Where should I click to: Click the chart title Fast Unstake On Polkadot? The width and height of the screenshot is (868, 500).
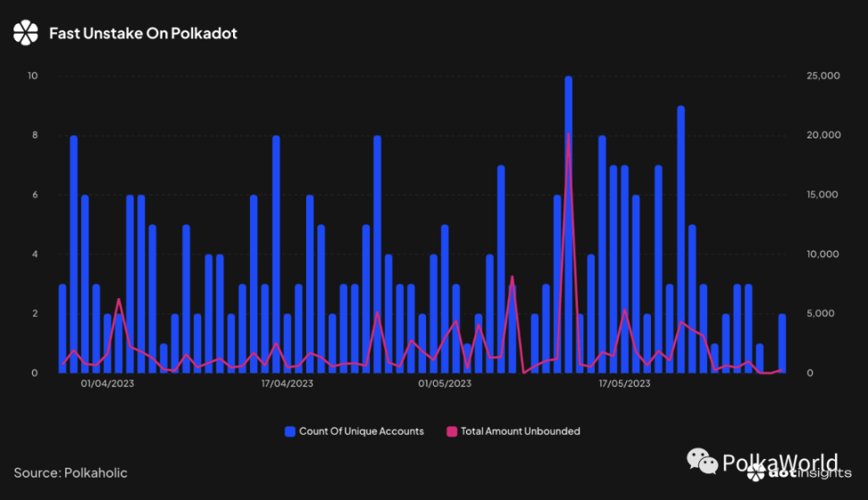click(x=144, y=33)
